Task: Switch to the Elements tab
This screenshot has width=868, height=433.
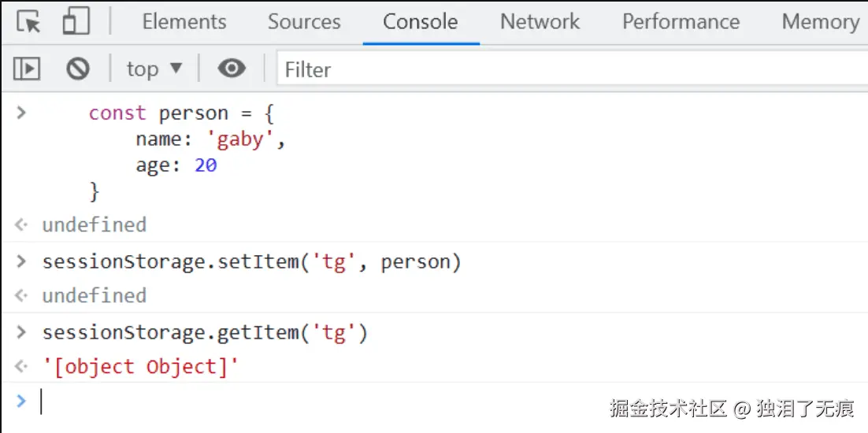Action: [x=184, y=22]
